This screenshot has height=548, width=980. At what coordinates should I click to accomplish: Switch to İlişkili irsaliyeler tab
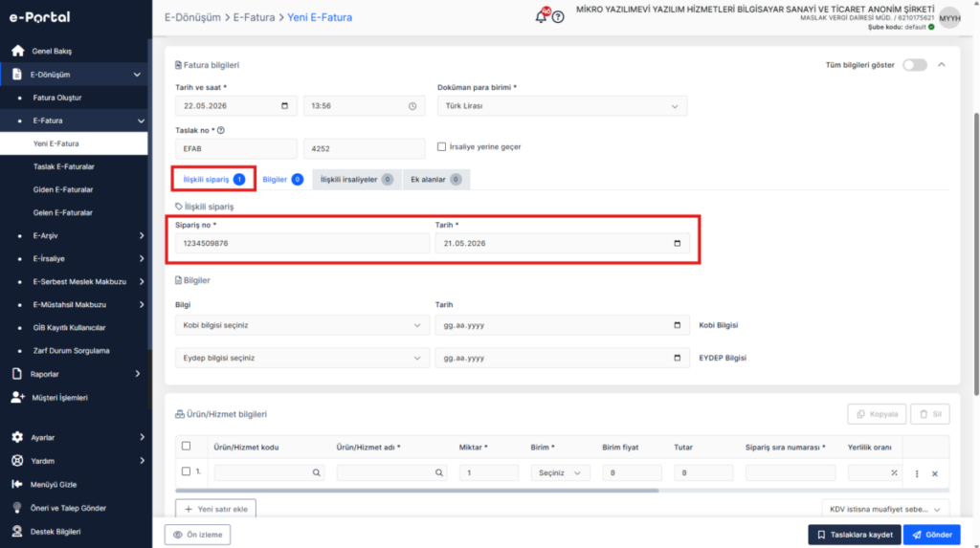pos(356,180)
